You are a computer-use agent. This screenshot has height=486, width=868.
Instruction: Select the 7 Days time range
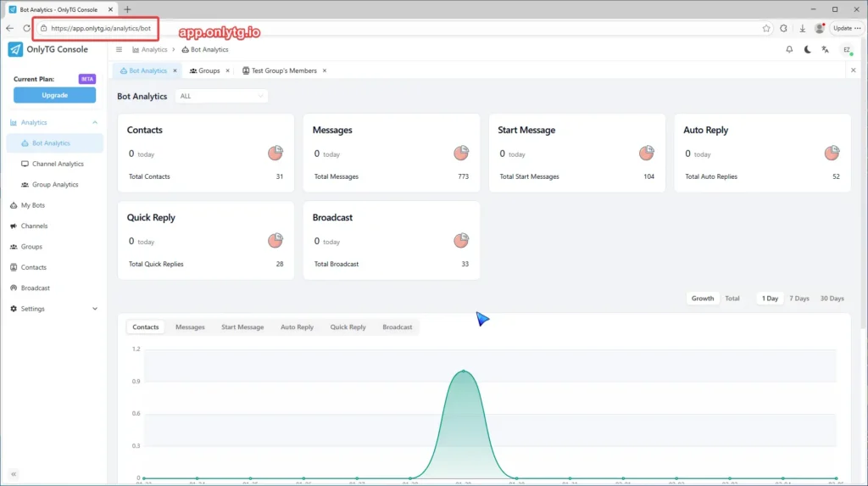(798, 299)
